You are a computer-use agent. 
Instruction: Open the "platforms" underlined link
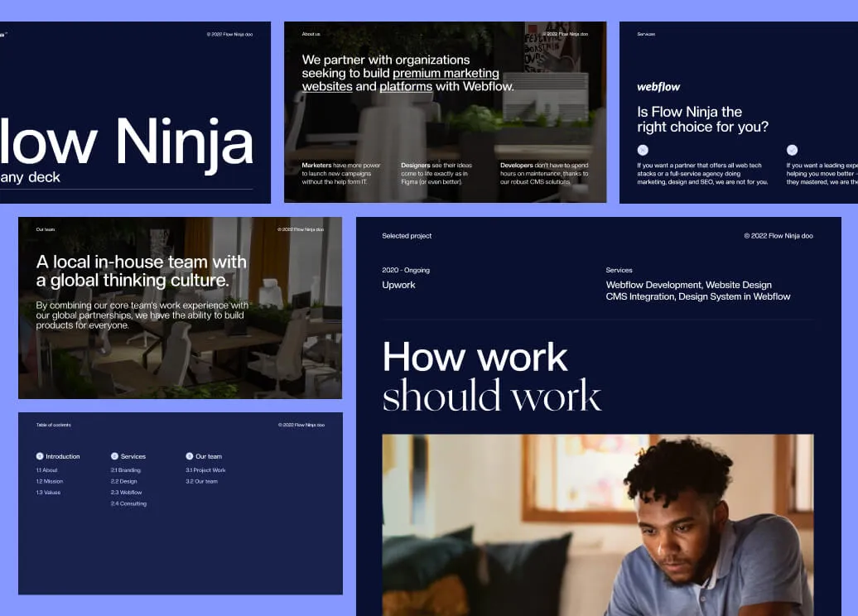(x=403, y=87)
